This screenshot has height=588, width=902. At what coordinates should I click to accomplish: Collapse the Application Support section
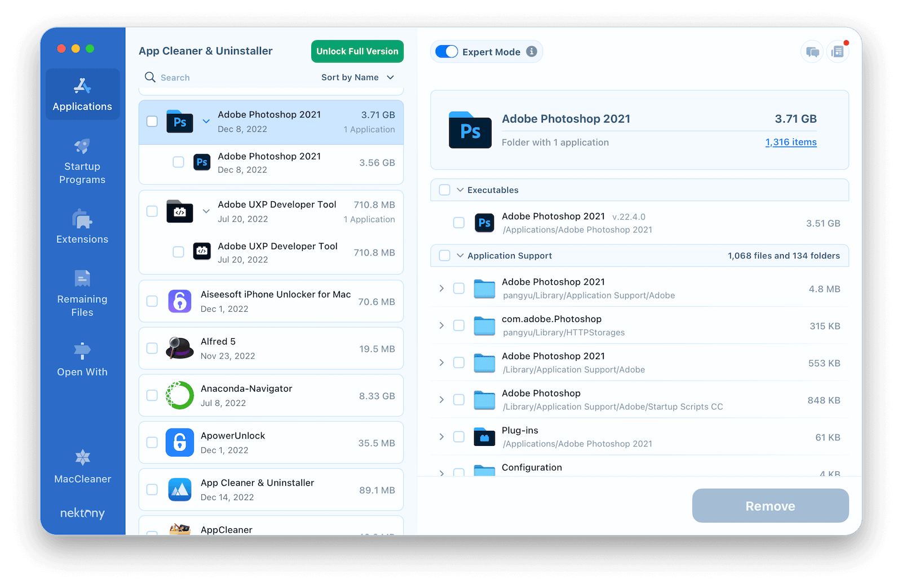(460, 255)
